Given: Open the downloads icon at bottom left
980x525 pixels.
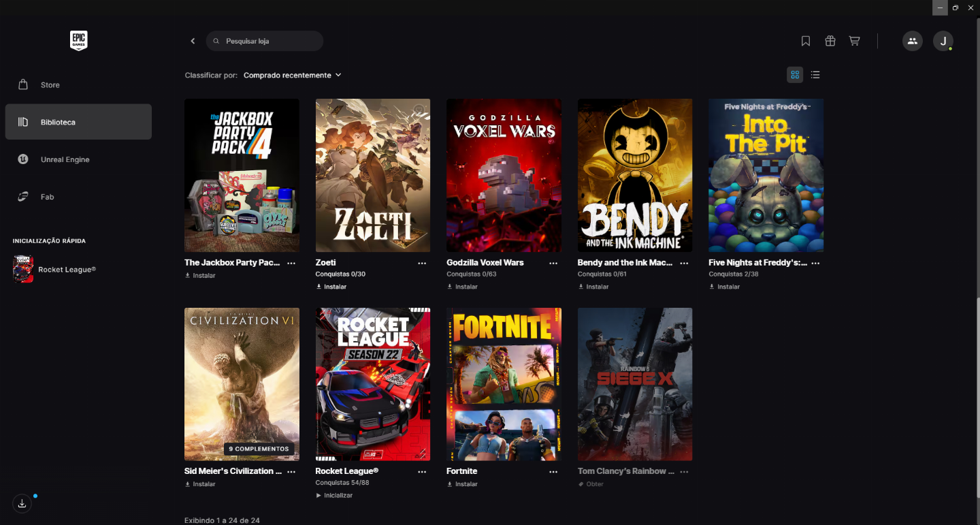Looking at the screenshot, I should pyautogui.click(x=22, y=503).
